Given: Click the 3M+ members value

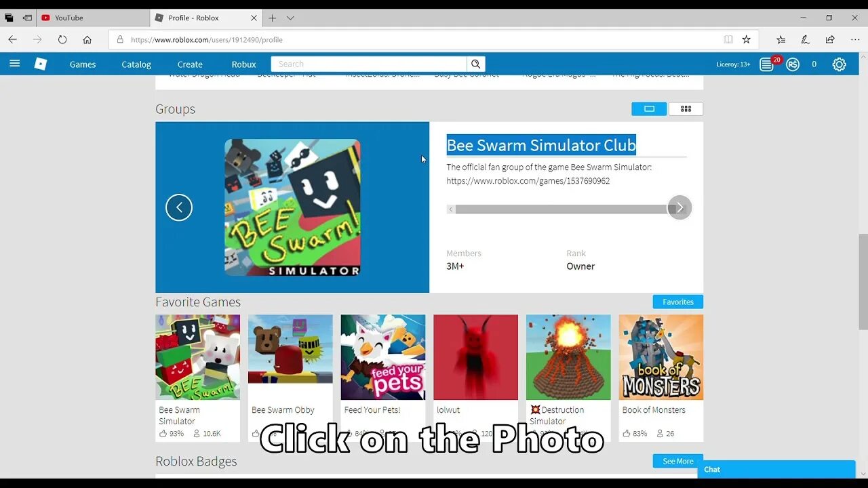Looking at the screenshot, I should 455,266.
